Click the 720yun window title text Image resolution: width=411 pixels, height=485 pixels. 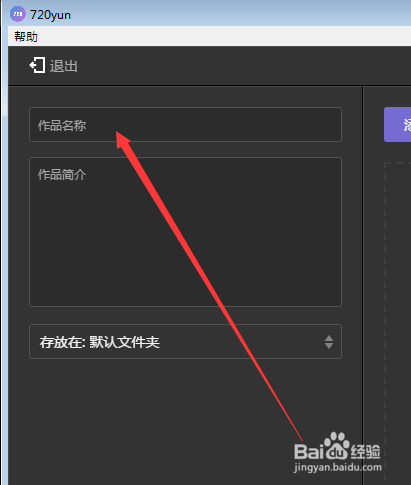click(x=50, y=15)
